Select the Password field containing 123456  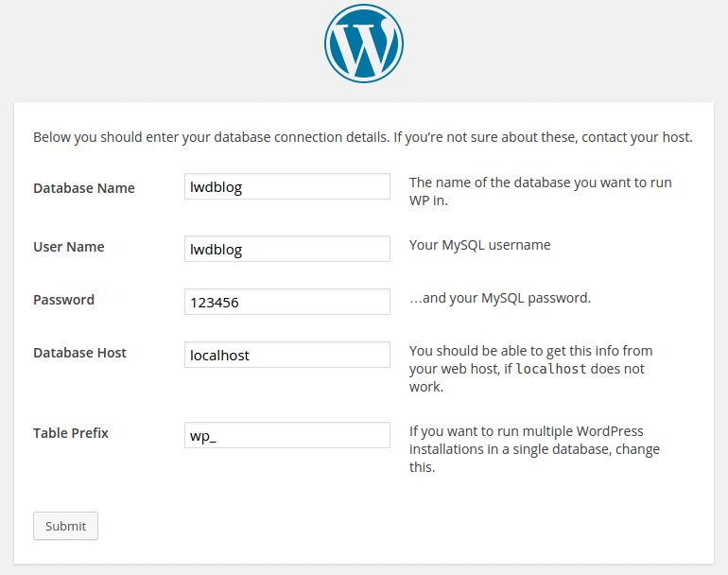coord(287,302)
